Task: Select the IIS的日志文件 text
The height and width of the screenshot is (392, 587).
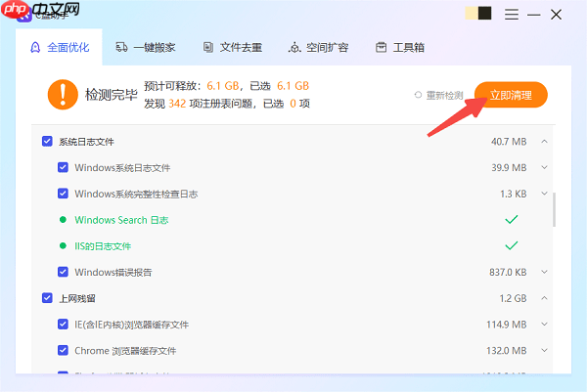Action: 103,246
